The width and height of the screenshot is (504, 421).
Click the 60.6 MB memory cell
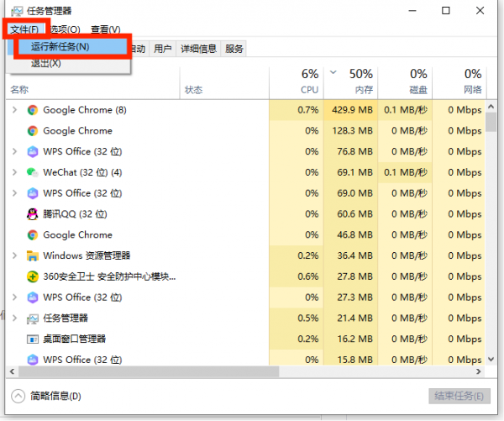(350, 214)
